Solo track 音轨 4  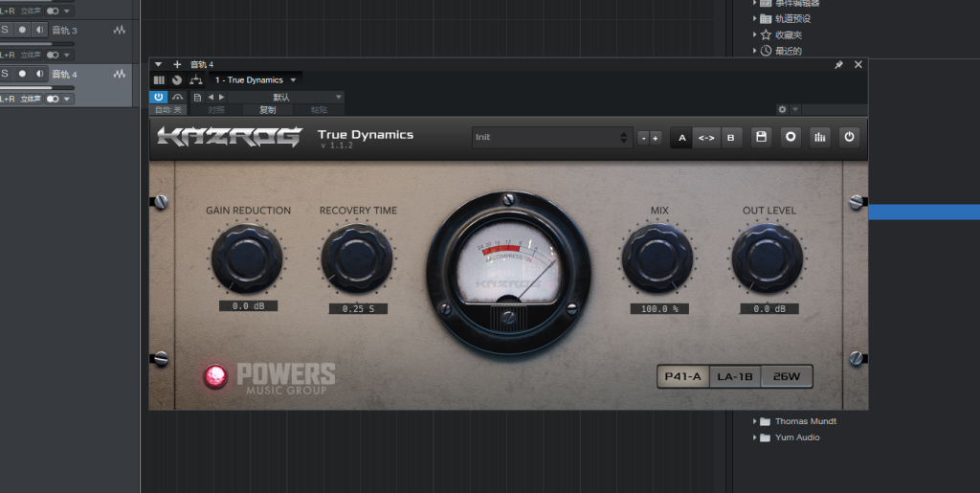pos(5,73)
